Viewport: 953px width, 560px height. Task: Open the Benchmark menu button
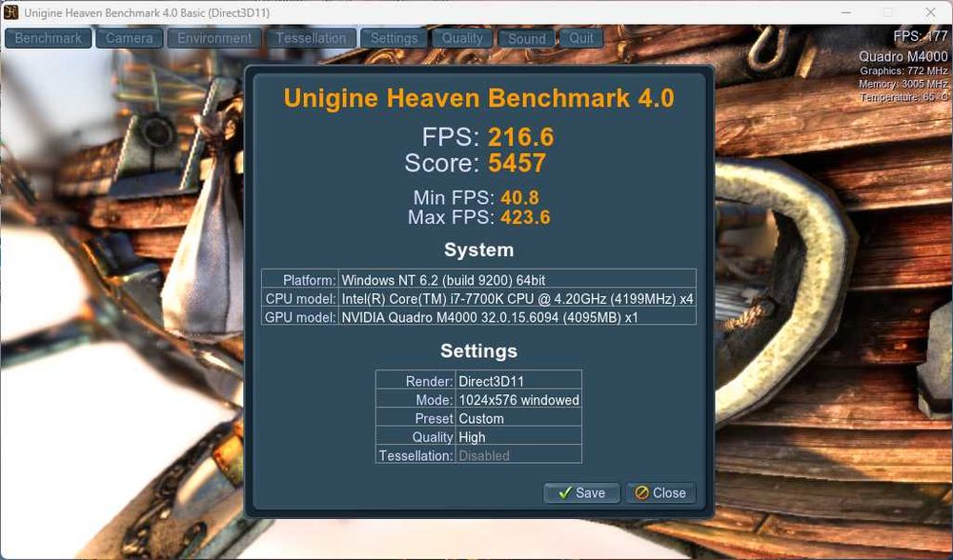[x=48, y=38]
